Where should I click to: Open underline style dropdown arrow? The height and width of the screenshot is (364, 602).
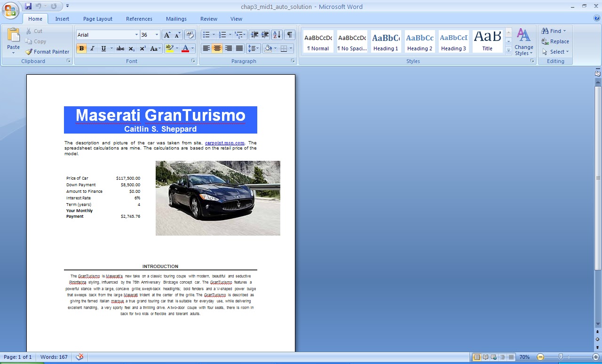click(x=111, y=48)
